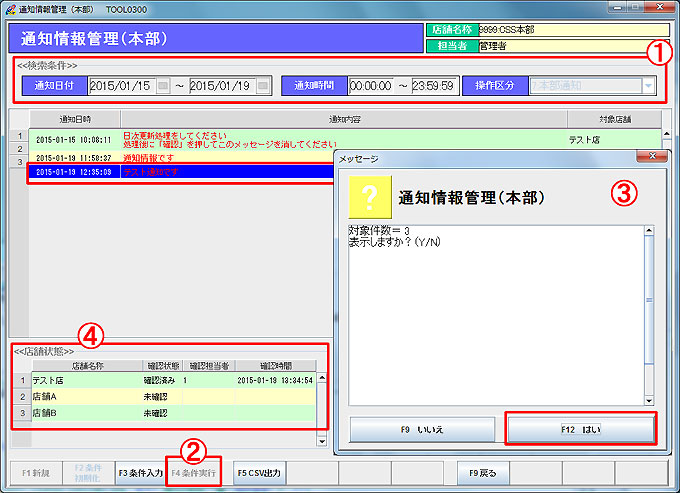Click the app icon in title bar

click(x=9, y=7)
